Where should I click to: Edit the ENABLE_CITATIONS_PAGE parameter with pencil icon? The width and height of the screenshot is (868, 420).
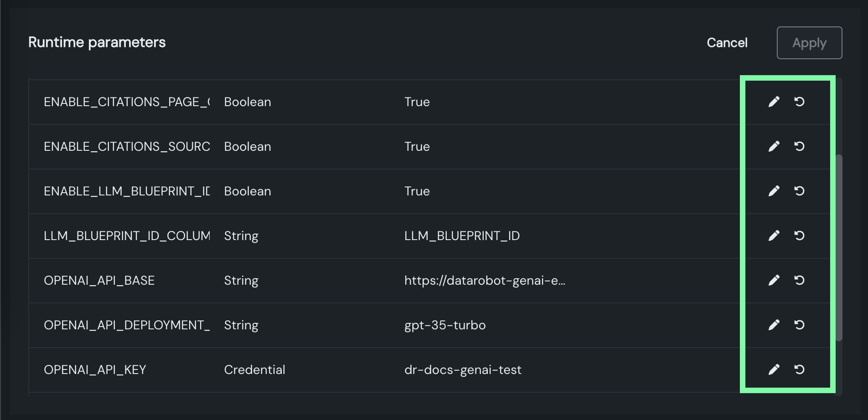(774, 102)
